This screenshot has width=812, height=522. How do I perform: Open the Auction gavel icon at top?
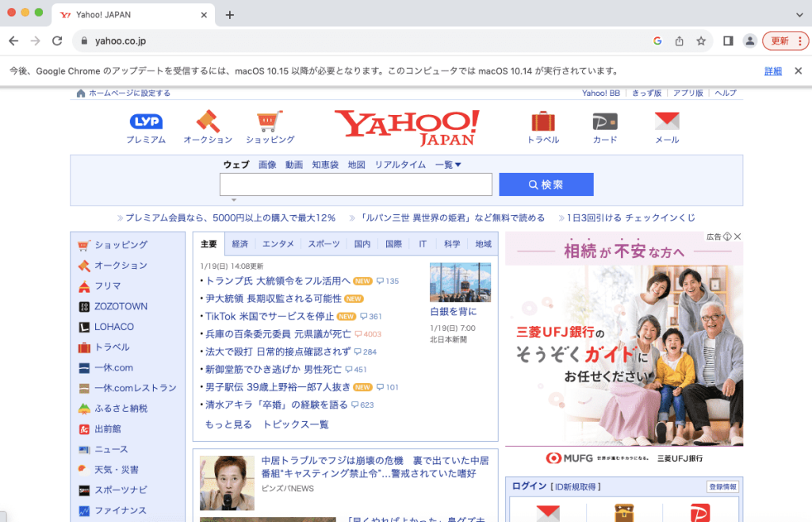click(x=208, y=121)
